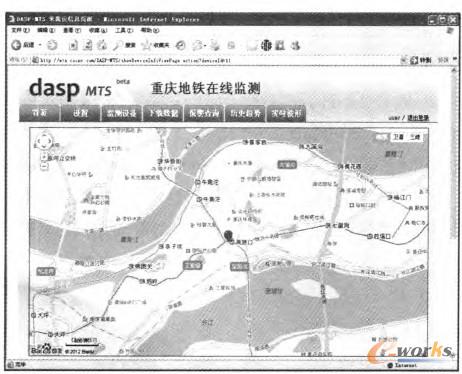Switch the map to 3D (三维) view
This screenshot has height=374, width=462.
(x=415, y=137)
